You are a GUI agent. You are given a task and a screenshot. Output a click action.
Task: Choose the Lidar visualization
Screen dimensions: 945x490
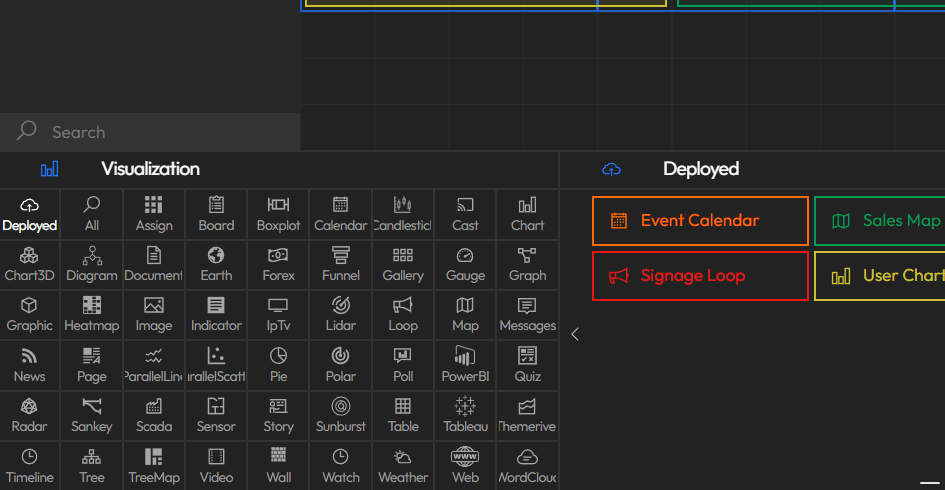(341, 315)
